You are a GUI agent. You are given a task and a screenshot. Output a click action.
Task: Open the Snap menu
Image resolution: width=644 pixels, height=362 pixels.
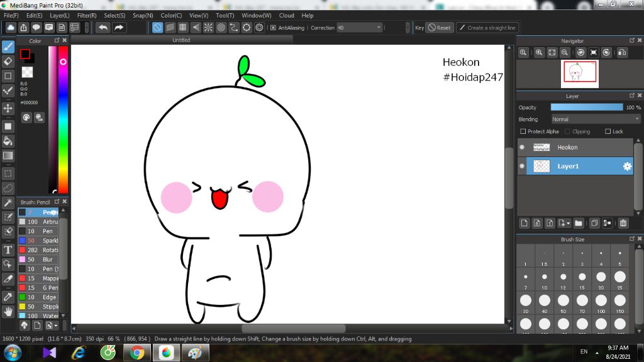[143, 15]
